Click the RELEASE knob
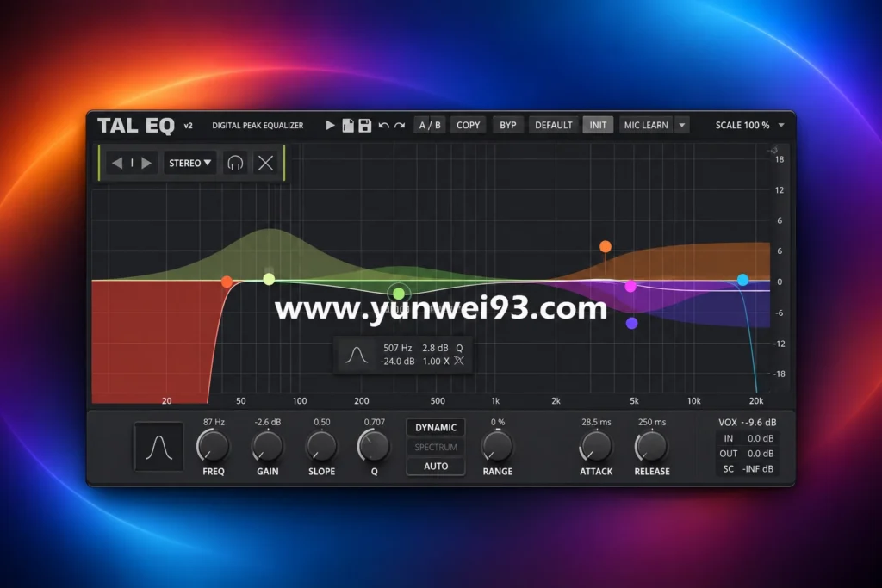The image size is (882, 588). (x=651, y=446)
